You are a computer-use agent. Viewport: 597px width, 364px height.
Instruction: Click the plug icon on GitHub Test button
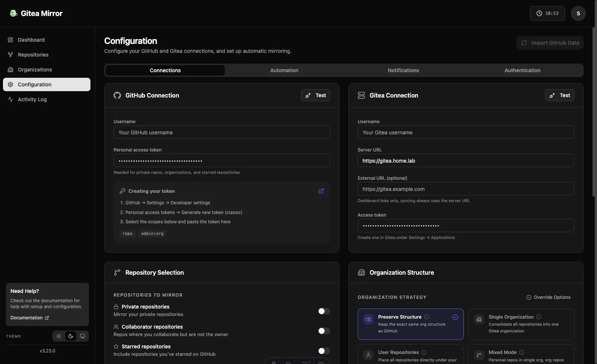pyautogui.click(x=308, y=96)
